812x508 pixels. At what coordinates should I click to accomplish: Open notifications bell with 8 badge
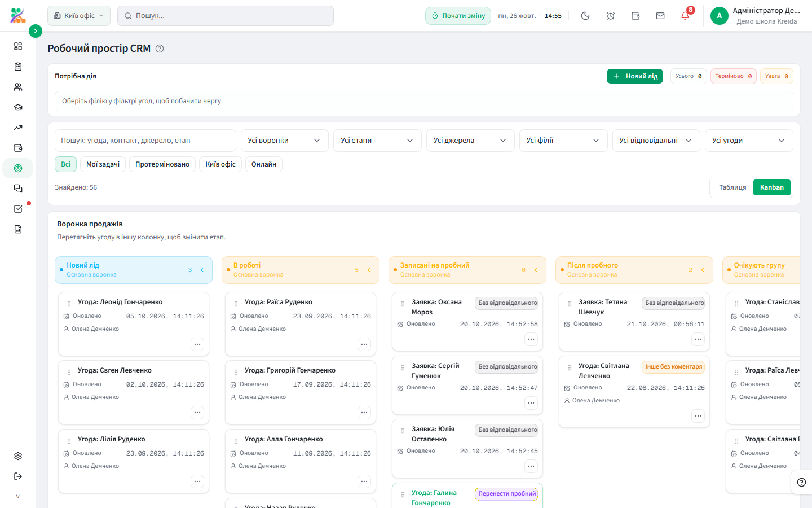685,16
